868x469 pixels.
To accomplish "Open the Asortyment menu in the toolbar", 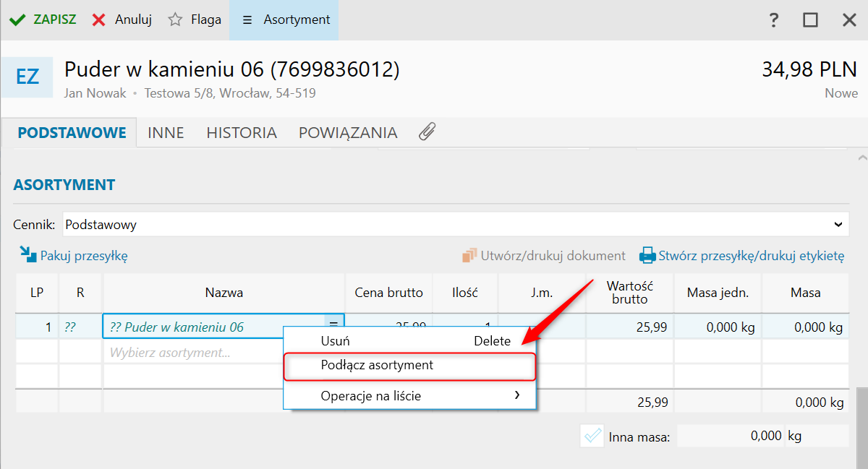I will [x=284, y=20].
